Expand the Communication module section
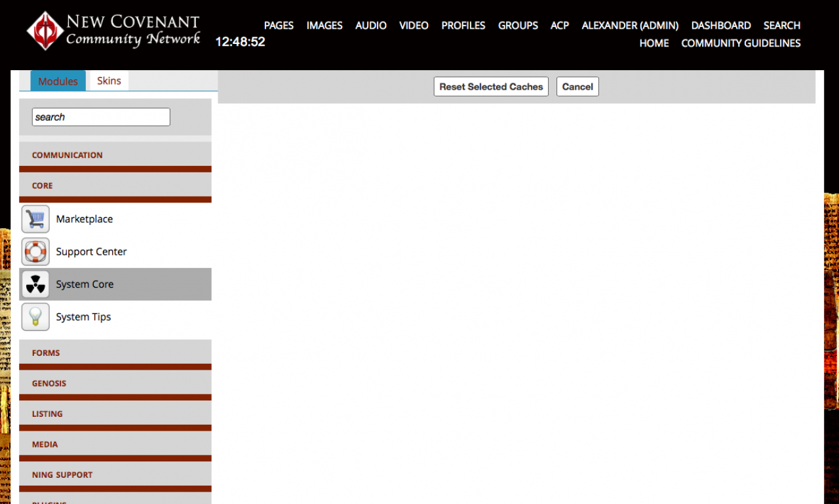Screen dimensions: 839x504 tap(115, 155)
